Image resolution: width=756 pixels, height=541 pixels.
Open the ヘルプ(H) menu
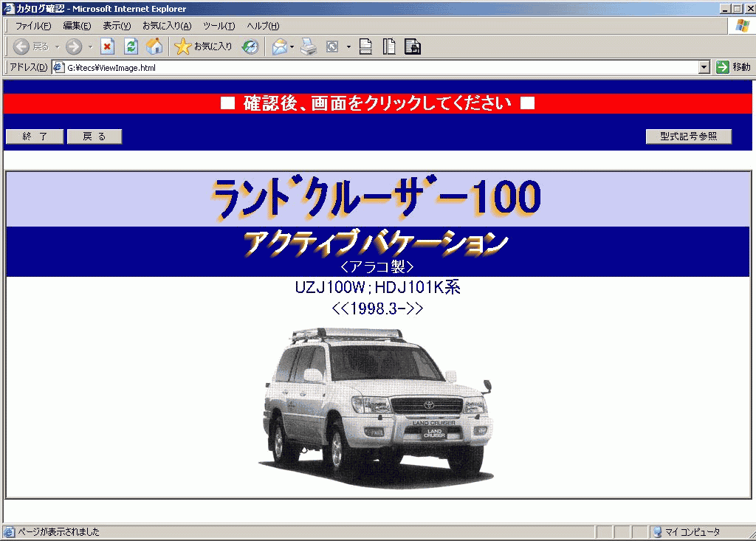click(x=263, y=26)
